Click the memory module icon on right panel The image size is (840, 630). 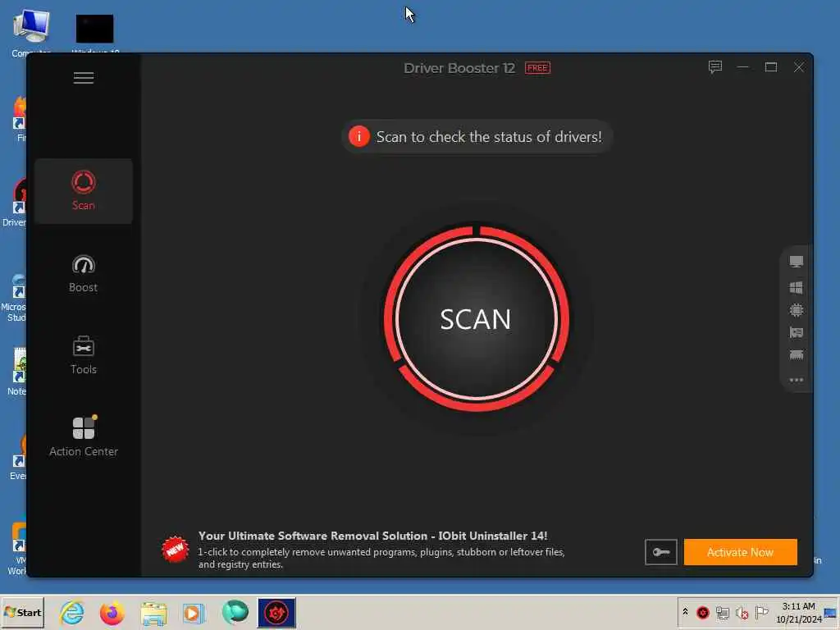coord(796,354)
